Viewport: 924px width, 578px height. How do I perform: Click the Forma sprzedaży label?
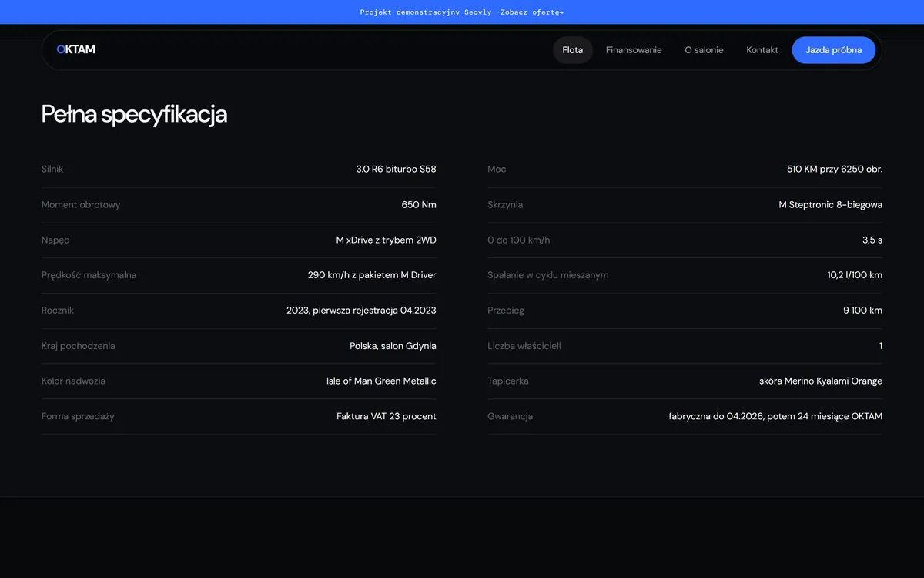[x=78, y=416]
